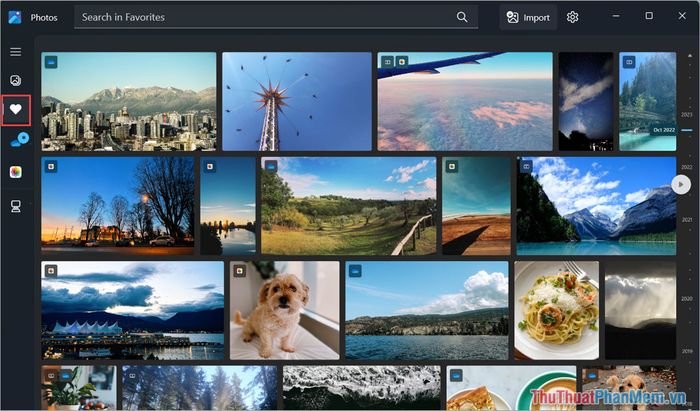700x411 pixels.
Task: Open the small dog photo
Action: point(284,310)
